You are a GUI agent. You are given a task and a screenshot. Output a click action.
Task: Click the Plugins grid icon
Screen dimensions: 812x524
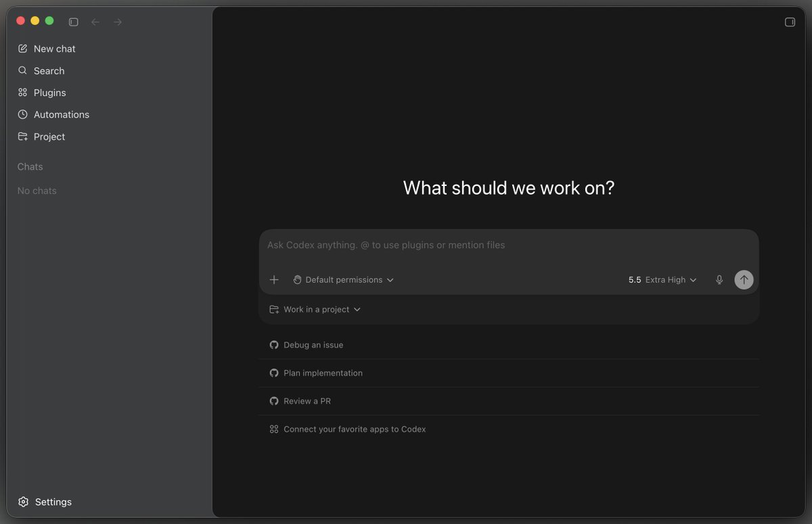22,93
